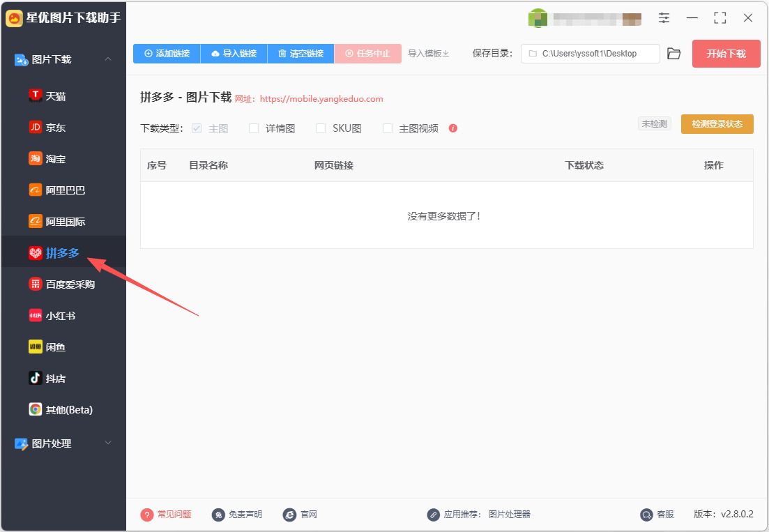Click the 百度爱采购 red icon
The width and height of the screenshot is (769, 532).
(36, 284)
